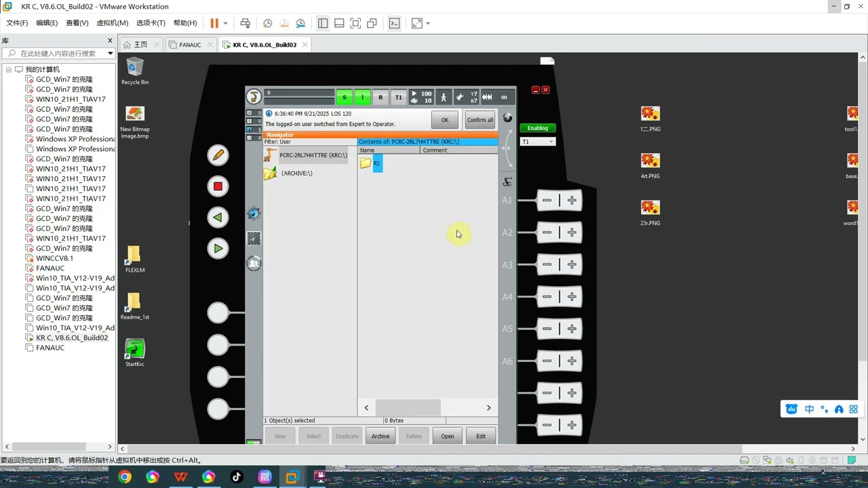Click the Confirm all button
This screenshot has height=488, width=868.
(479, 119)
